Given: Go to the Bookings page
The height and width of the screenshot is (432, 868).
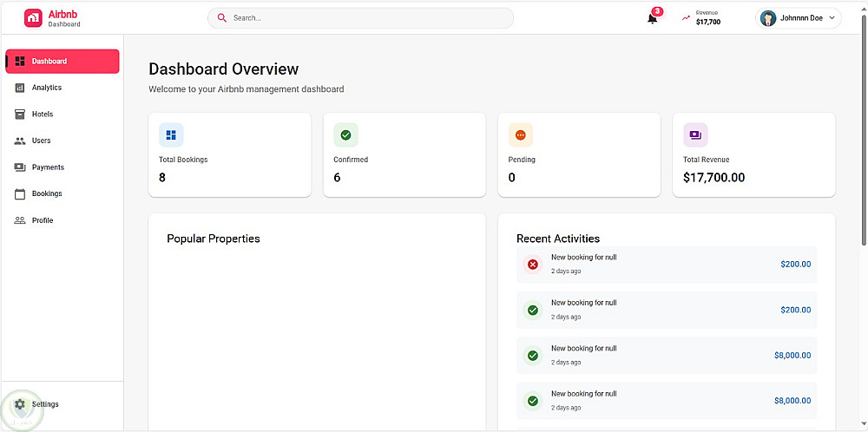Looking at the screenshot, I should [x=62, y=194].
